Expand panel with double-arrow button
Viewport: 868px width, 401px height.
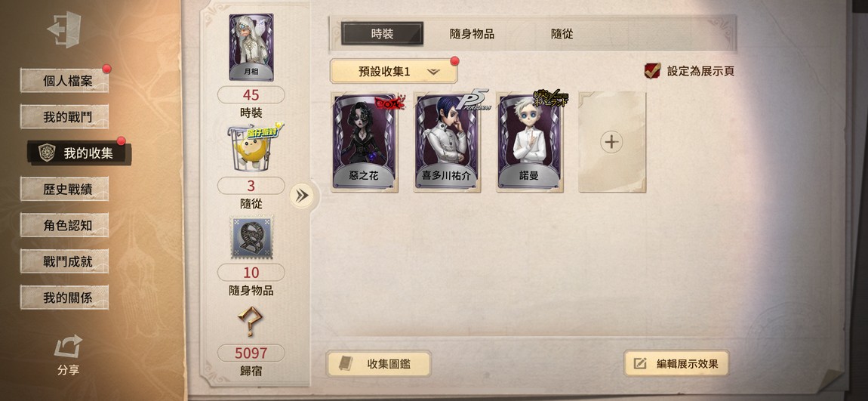pyautogui.click(x=302, y=196)
